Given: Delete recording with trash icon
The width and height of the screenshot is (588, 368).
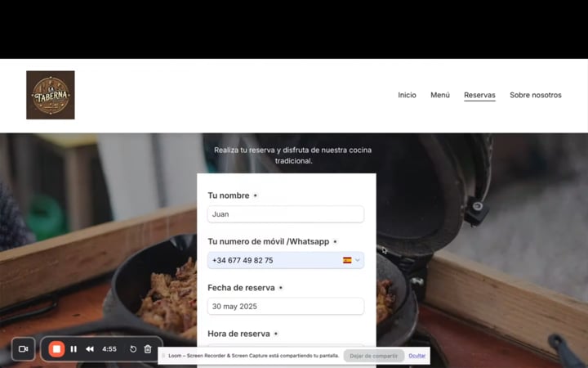Looking at the screenshot, I should 148,349.
